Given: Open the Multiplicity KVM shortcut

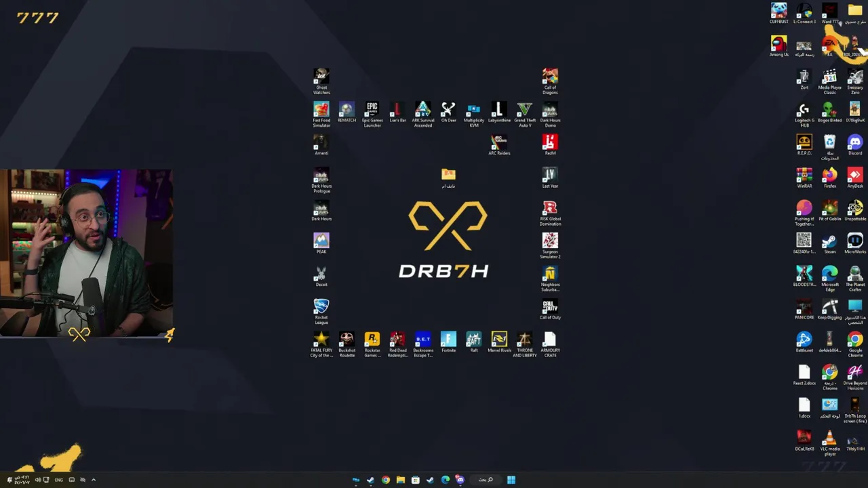Looking at the screenshot, I should point(473,115).
